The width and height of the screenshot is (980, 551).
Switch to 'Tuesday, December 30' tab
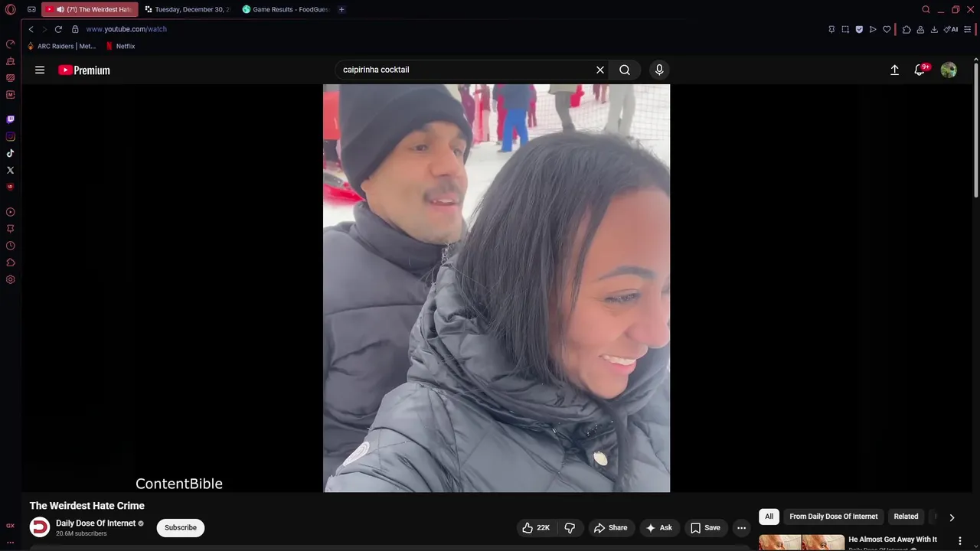[188, 9]
